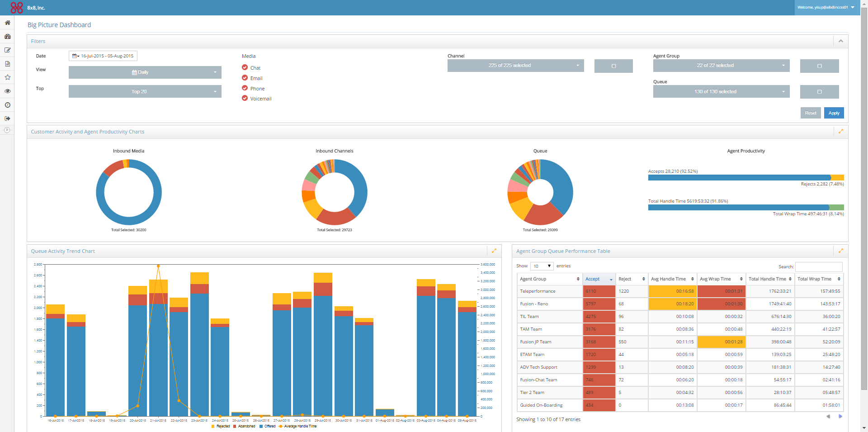
Task: Select the Home icon in the sidebar
Action: pyautogui.click(x=7, y=23)
